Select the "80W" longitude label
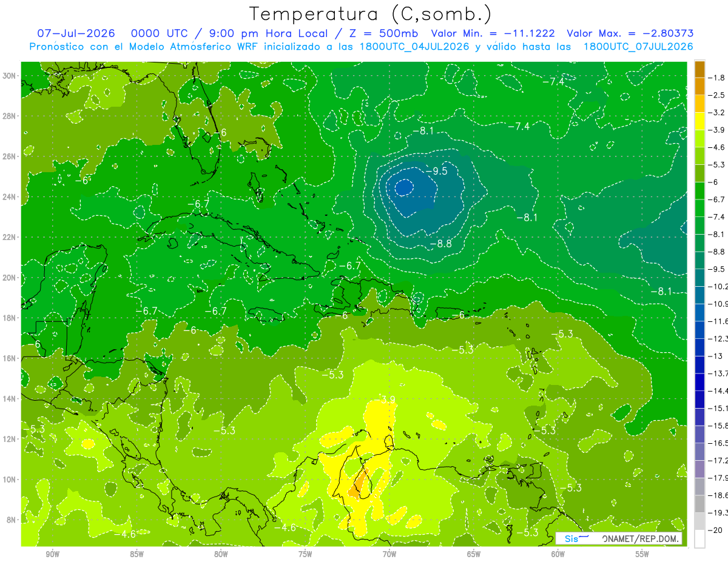This screenshot has width=728, height=562. 221,554
